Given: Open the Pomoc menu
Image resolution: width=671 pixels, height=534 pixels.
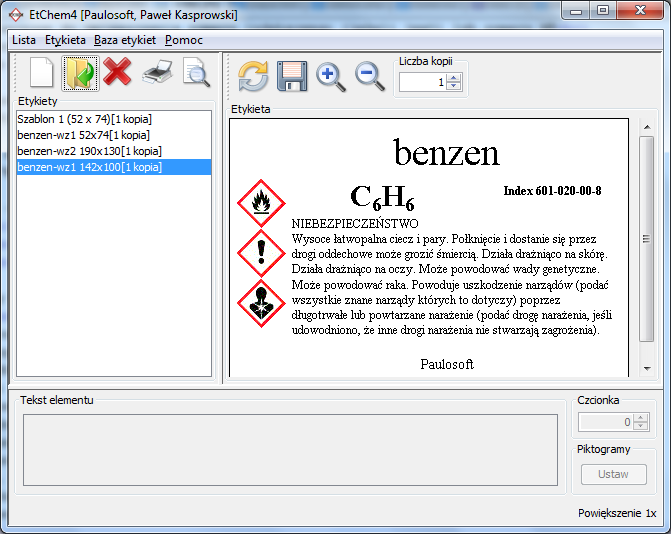Looking at the screenshot, I should click(184, 40).
